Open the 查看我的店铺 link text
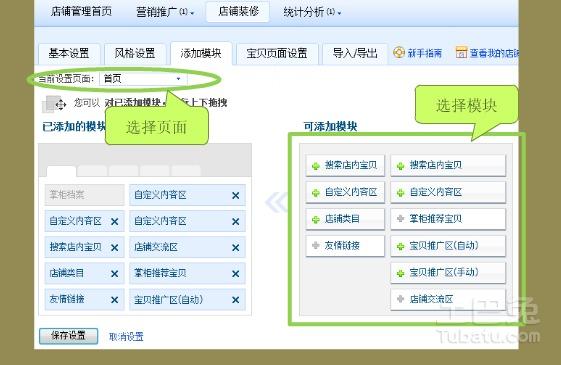Image resolution: width=561 pixels, height=365 pixels. 494,53
